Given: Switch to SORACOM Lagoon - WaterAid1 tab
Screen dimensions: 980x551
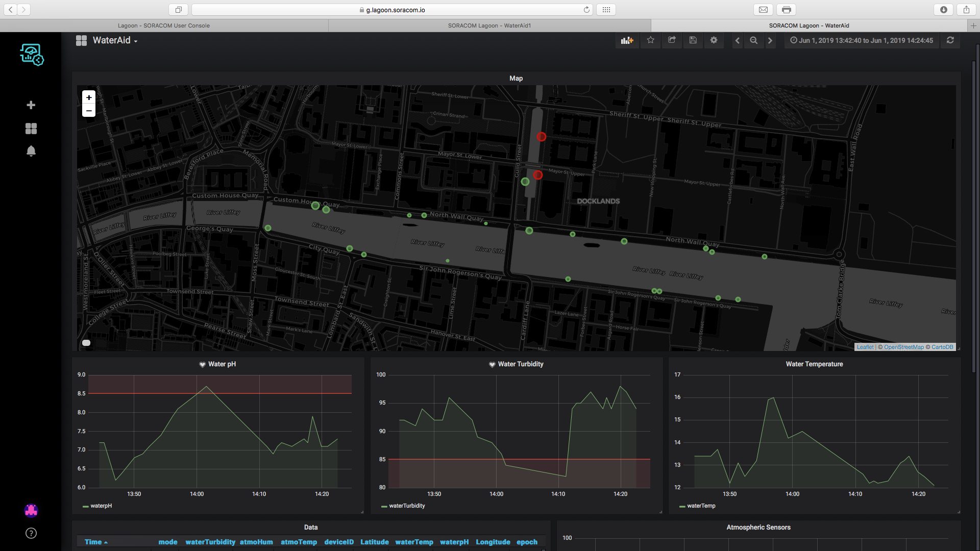Looking at the screenshot, I should pyautogui.click(x=489, y=26).
